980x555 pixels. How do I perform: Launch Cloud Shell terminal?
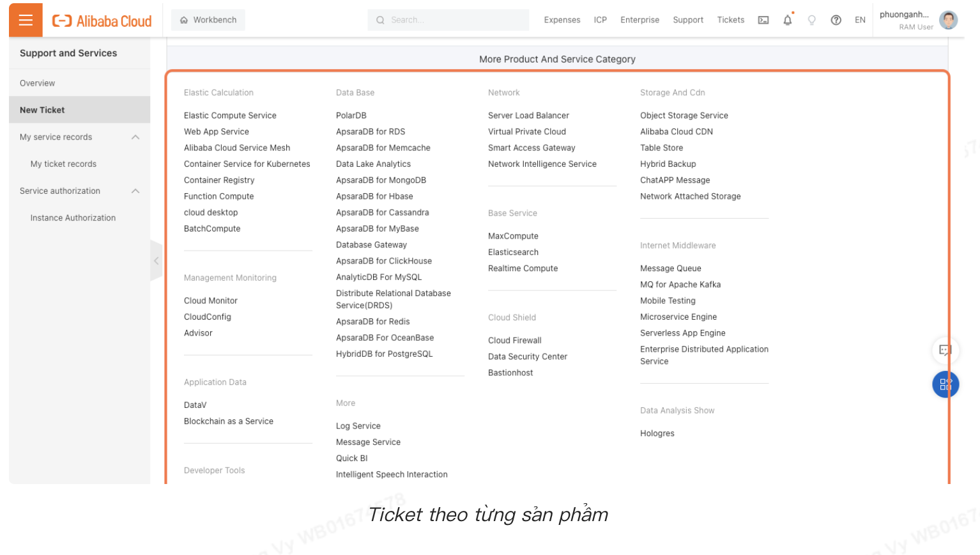[x=763, y=20]
